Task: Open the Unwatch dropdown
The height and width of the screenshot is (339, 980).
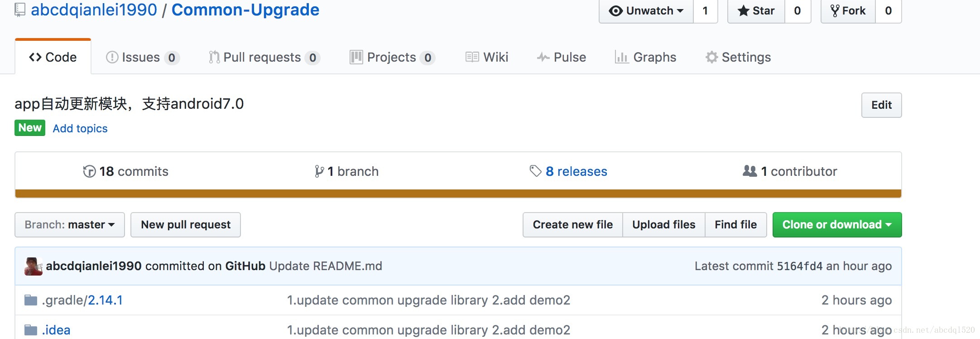Action: [x=646, y=11]
